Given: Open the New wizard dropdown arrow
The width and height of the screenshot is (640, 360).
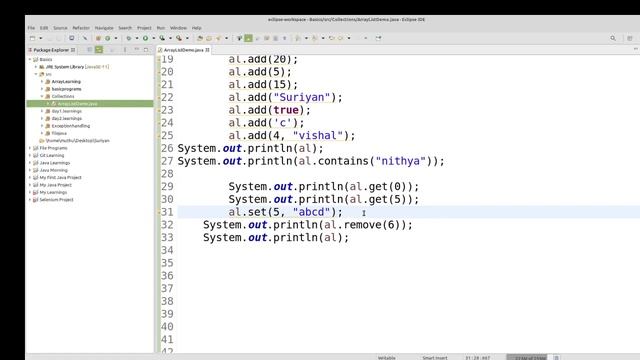Looking at the screenshot, I should pyautogui.click(x=40, y=38).
